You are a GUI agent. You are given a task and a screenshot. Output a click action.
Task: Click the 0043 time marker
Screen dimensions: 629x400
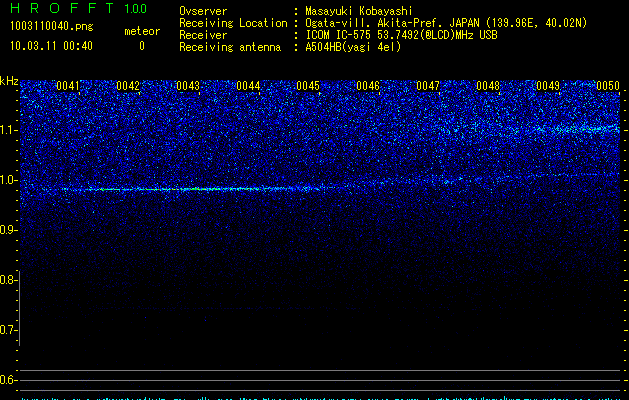(x=188, y=86)
